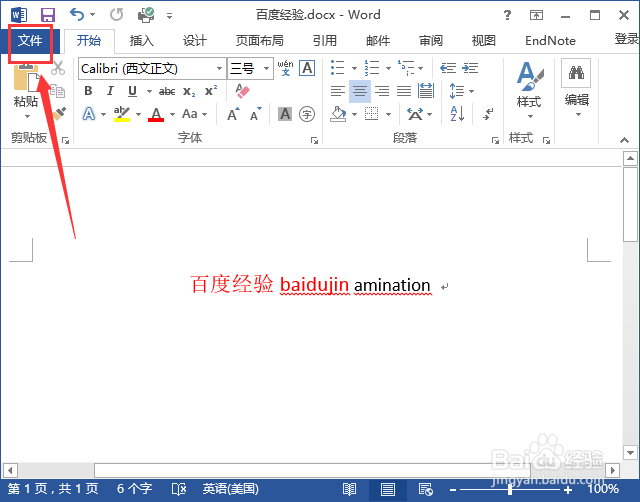
Task: Open the Calibri font name dropdown
Action: pyautogui.click(x=220, y=68)
